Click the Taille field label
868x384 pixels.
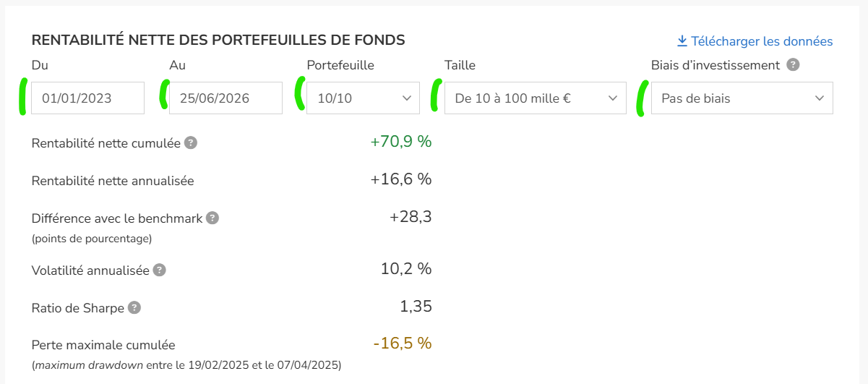point(460,65)
